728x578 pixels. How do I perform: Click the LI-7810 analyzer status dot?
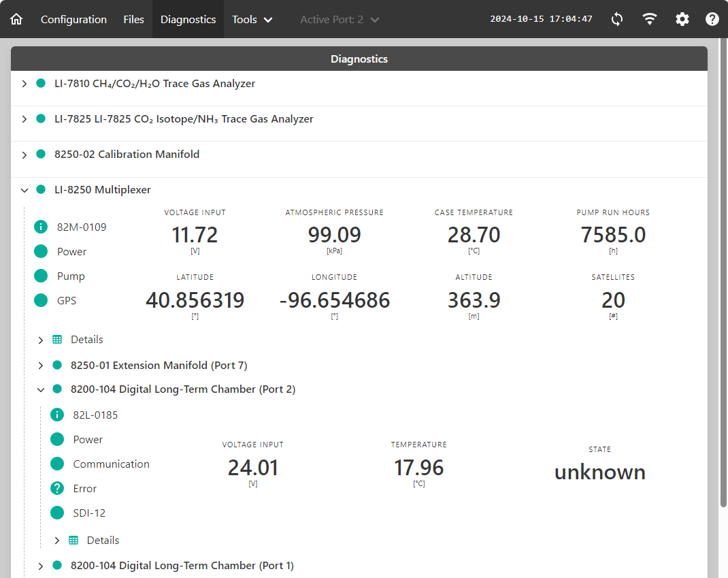pyautogui.click(x=41, y=83)
